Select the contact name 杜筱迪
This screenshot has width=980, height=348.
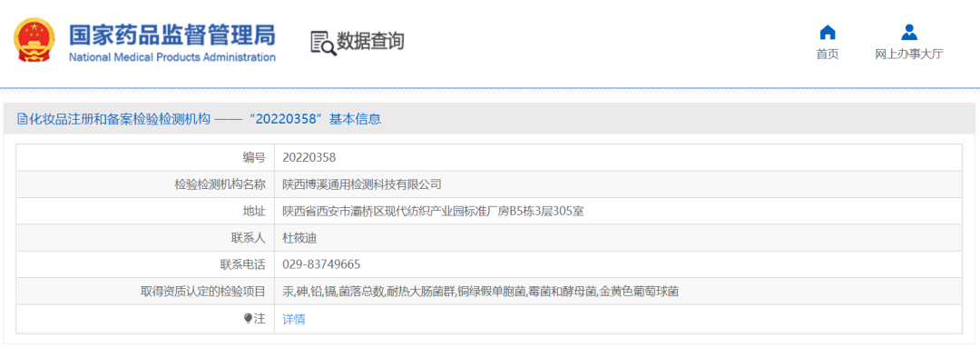(x=299, y=238)
